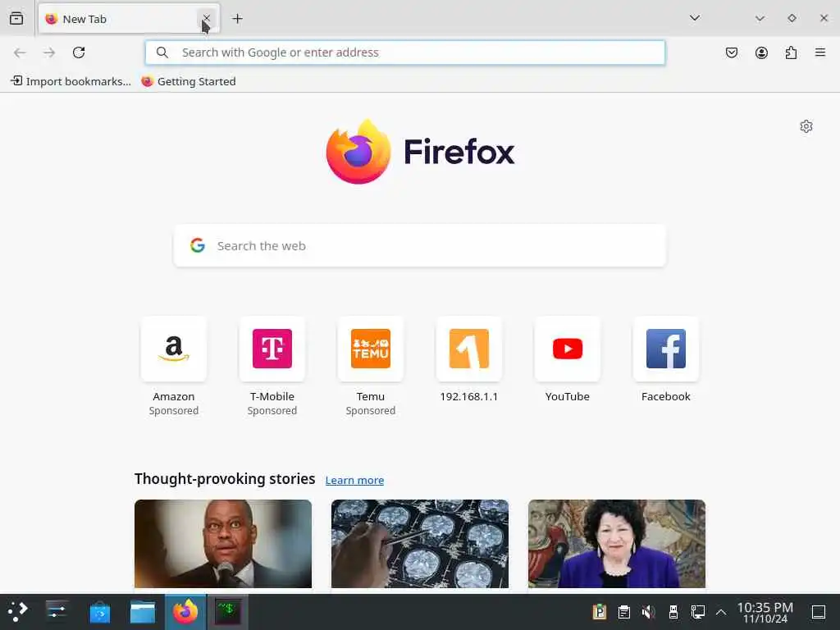Open System Settings from taskbar
This screenshot has height=630, width=840.
[x=57, y=612]
